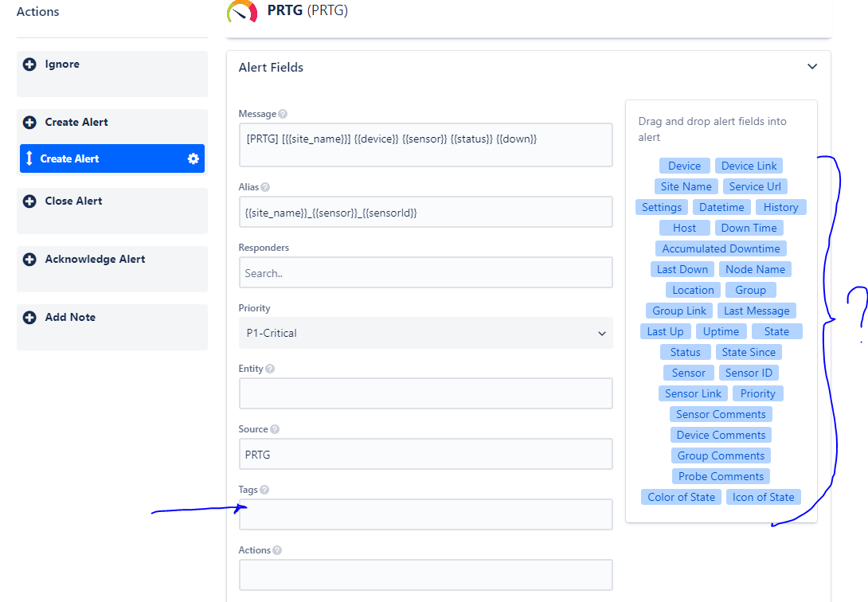Click the Alias text field
Viewport: 868px width, 602px height.
tap(426, 212)
